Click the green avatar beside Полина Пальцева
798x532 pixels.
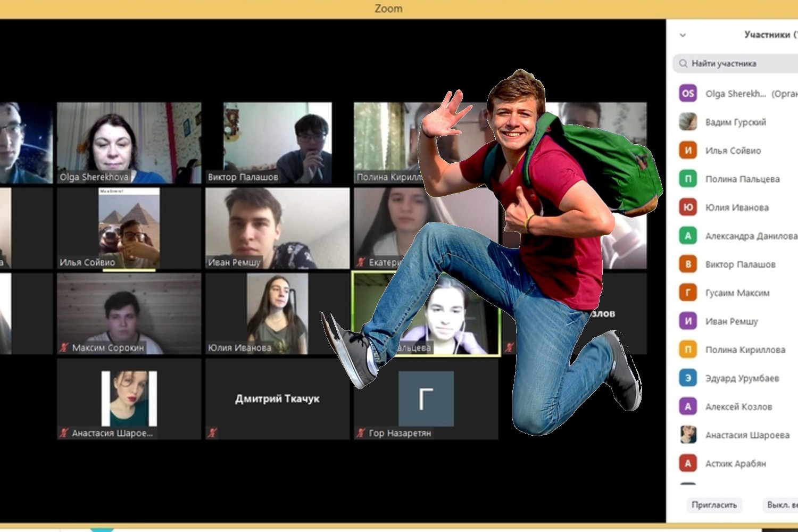coord(688,179)
